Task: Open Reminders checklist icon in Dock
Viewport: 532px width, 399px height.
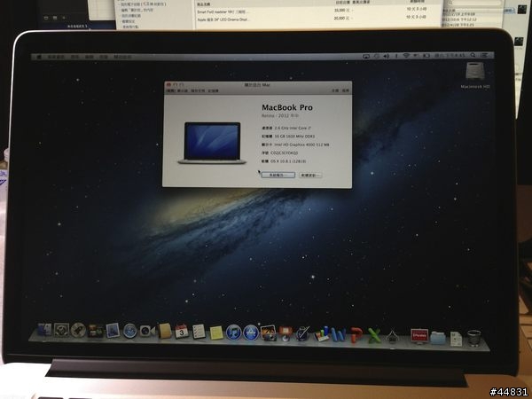Action: point(199,332)
